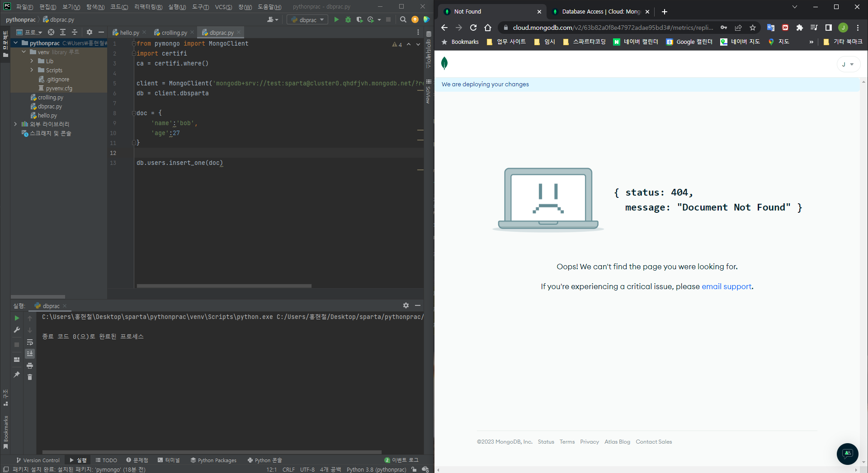Open the 터미널 tool window
The width and height of the screenshot is (868, 473).
[x=169, y=460]
